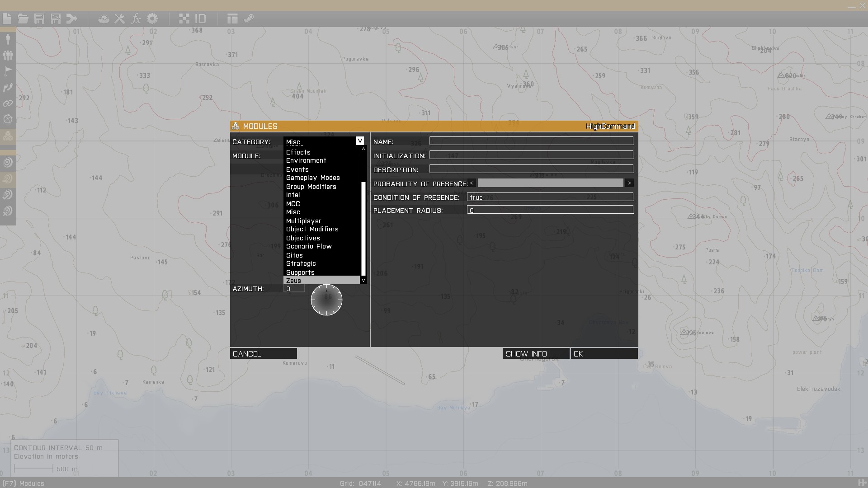Select the Units placement mode icon
The height and width of the screenshot is (488, 868).
click(x=8, y=39)
